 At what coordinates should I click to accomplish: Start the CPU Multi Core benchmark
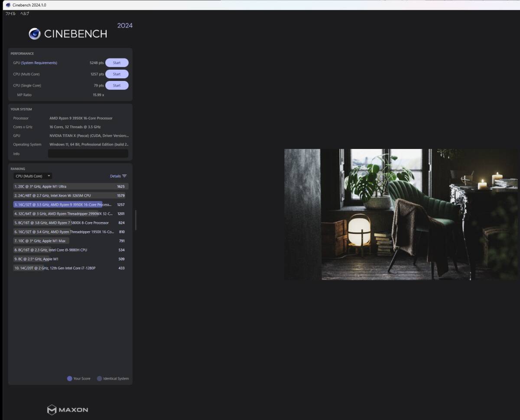(117, 74)
